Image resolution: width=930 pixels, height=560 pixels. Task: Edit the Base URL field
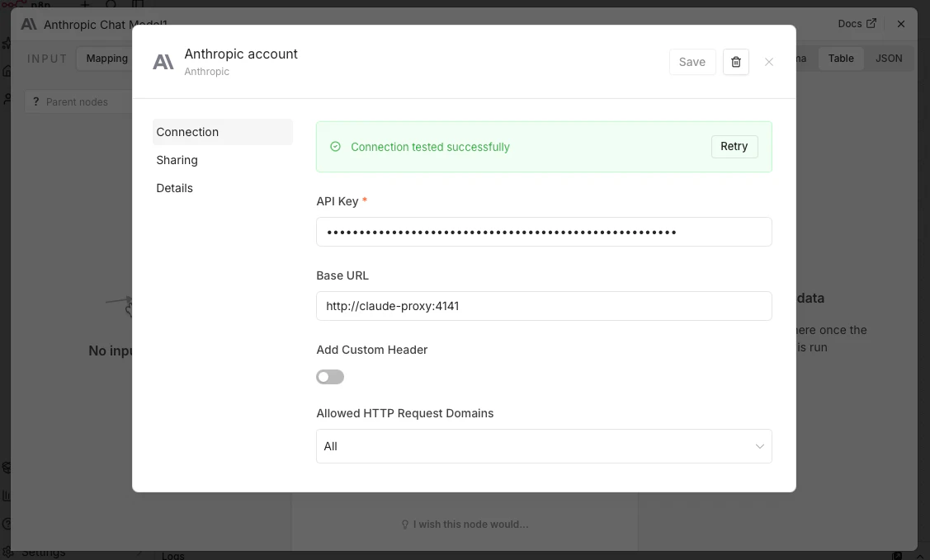(x=544, y=306)
